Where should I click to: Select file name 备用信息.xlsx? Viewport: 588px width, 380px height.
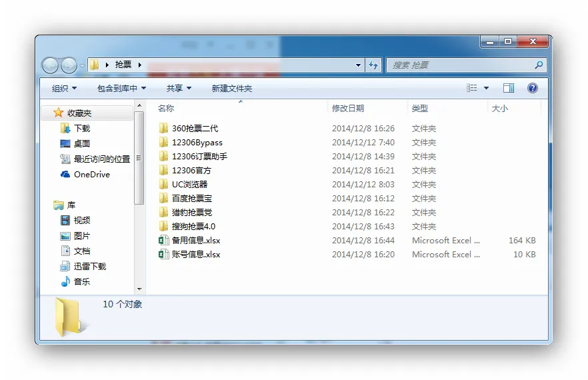(196, 241)
